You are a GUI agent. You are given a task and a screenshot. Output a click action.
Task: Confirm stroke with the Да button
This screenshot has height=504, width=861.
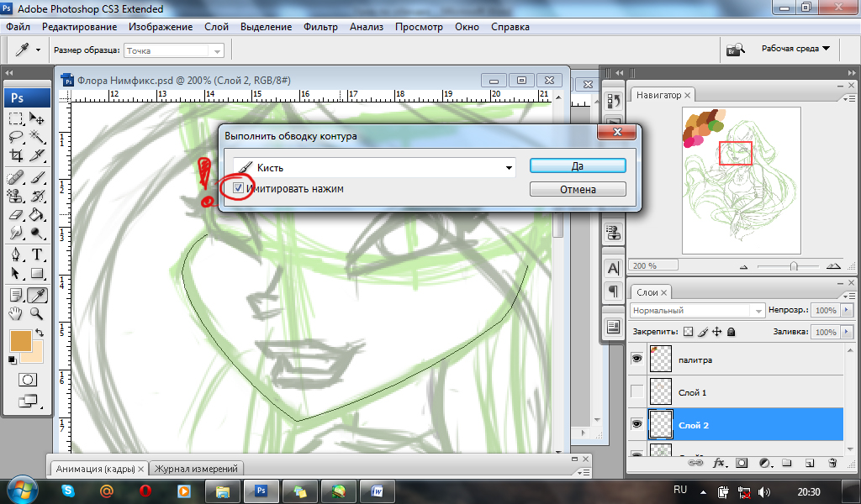[578, 166]
